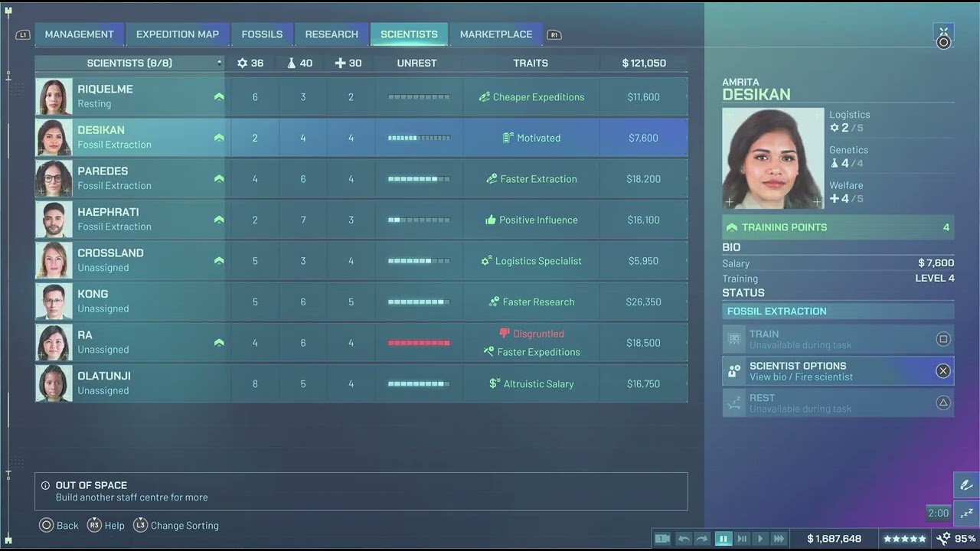The image size is (980, 551).
Task: Click Amrita Desikan's large portrait
Action: (773, 158)
